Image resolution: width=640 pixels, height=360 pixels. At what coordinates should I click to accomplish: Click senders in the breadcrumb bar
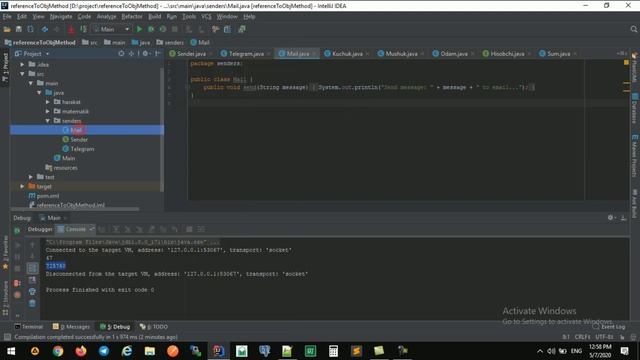170,42
